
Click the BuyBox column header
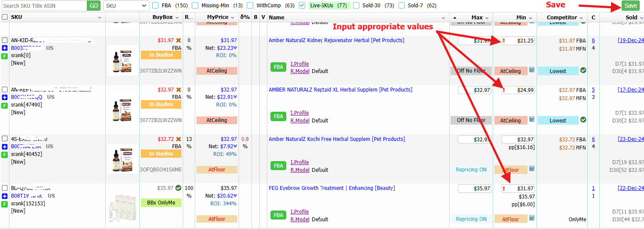(163, 18)
